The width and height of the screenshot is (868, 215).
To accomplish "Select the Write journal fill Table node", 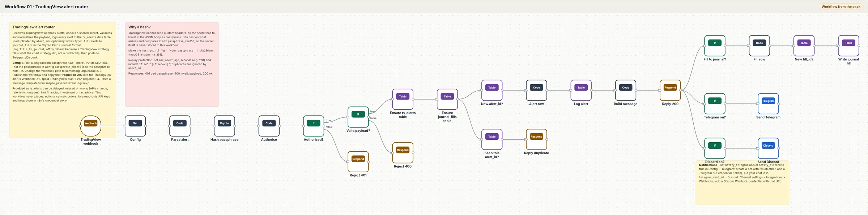I will [848, 46].
